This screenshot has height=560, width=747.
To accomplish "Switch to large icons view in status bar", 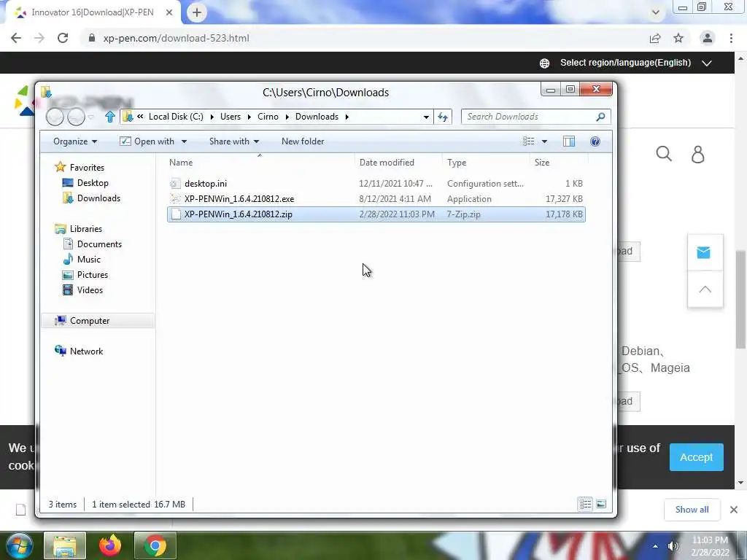I will 601,504.
